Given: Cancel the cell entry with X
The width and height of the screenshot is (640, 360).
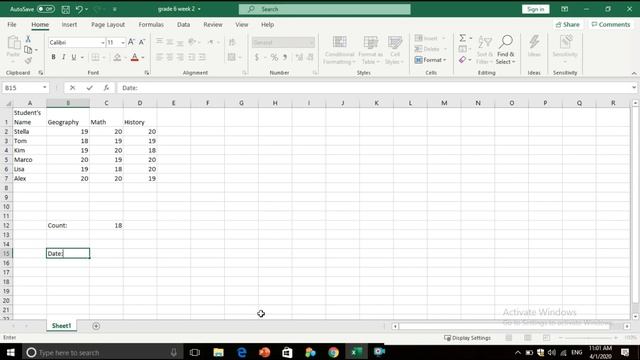Looking at the screenshot, I should pos(72,88).
